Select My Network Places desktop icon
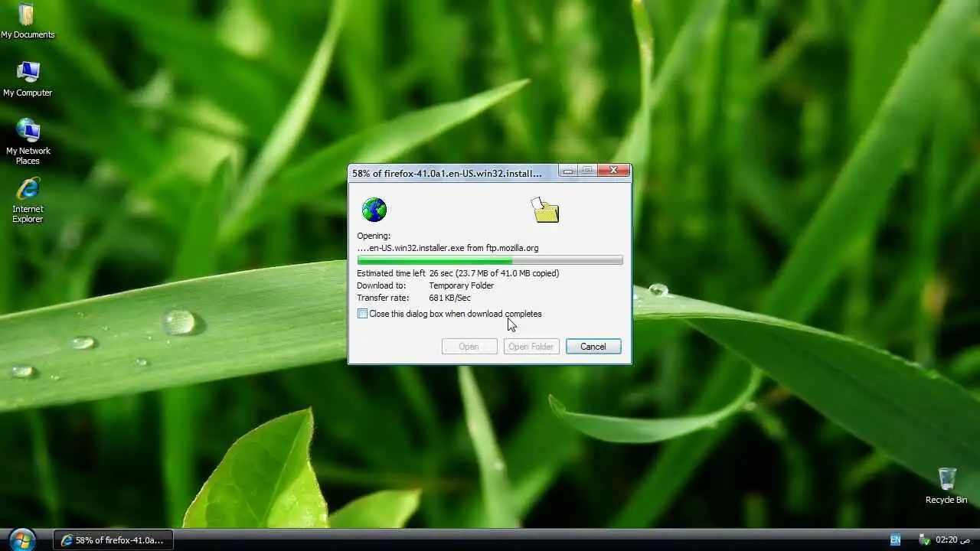The height and width of the screenshot is (551, 980). (28, 142)
